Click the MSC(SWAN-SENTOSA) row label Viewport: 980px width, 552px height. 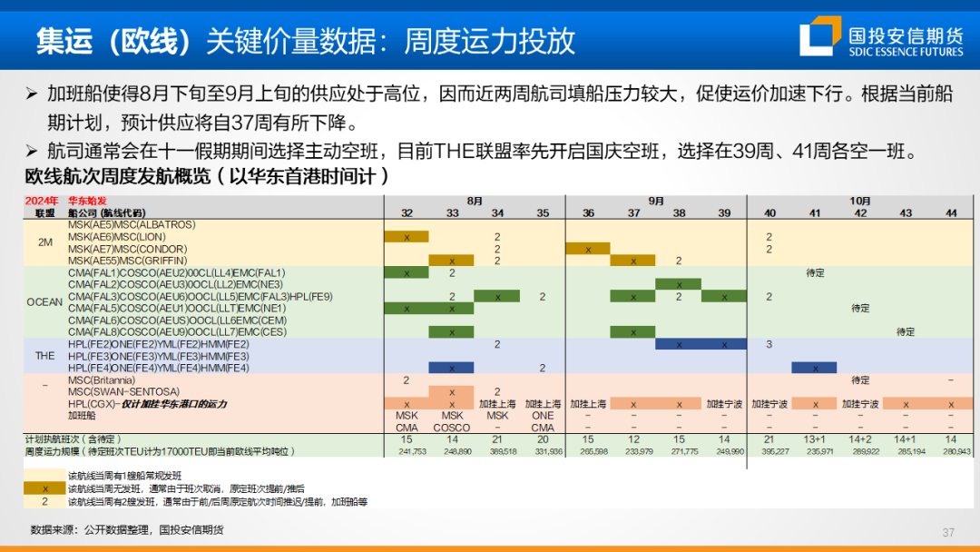[x=123, y=392]
